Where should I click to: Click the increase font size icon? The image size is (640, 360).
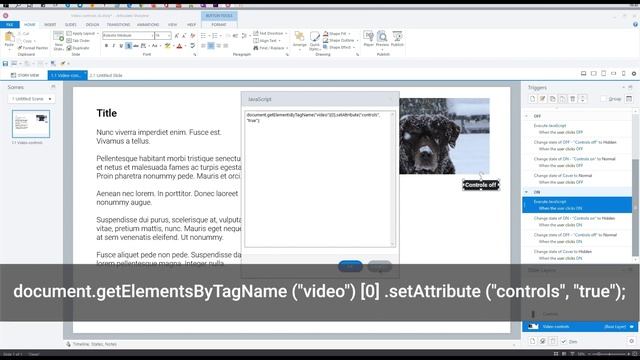177,36
